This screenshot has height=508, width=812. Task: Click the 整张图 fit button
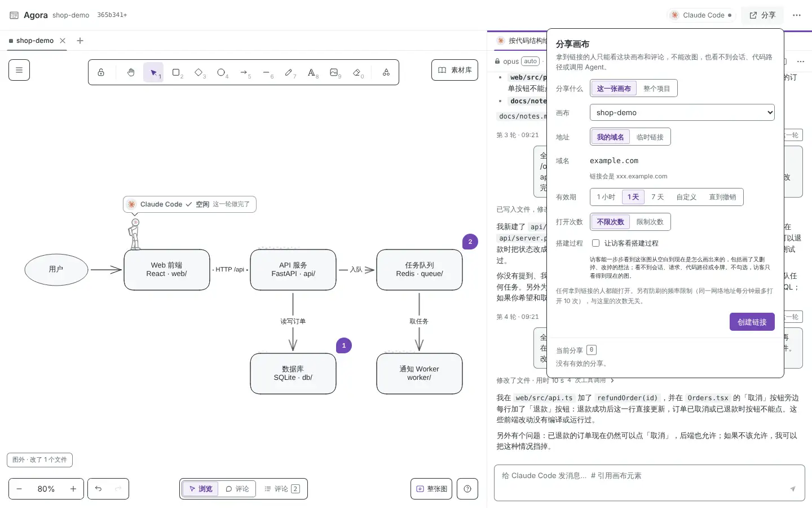(x=431, y=489)
